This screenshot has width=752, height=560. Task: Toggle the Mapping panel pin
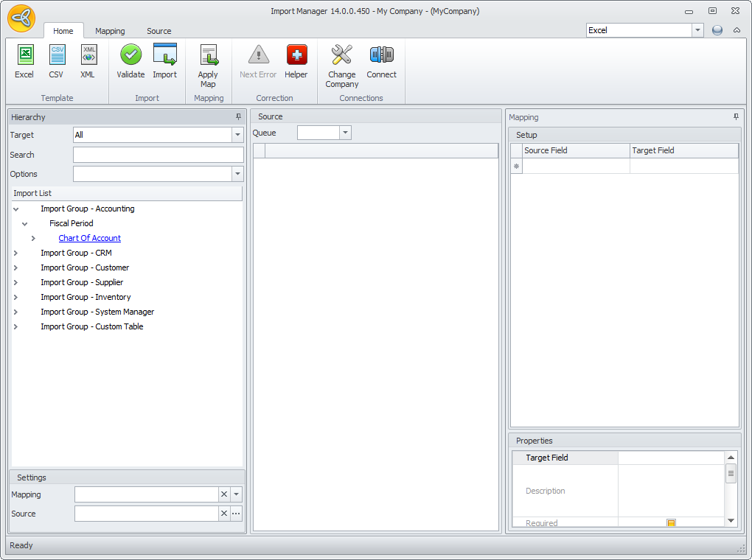pyautogui.click(x=736, y=117)
